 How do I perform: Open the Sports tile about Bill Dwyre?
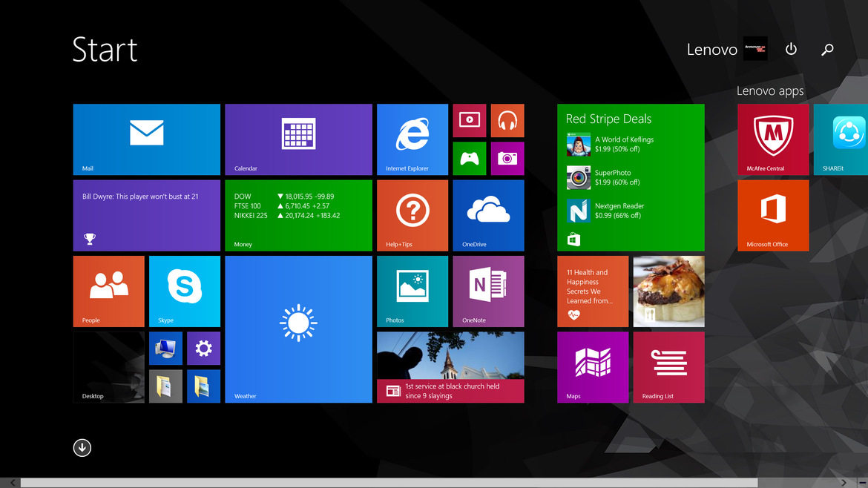[147, 215]
